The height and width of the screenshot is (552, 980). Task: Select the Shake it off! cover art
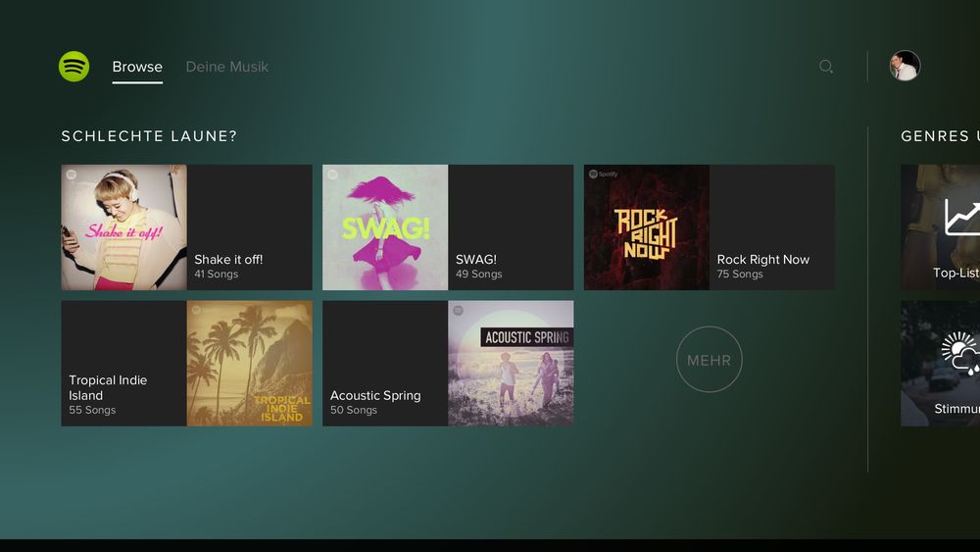point(123,227)
